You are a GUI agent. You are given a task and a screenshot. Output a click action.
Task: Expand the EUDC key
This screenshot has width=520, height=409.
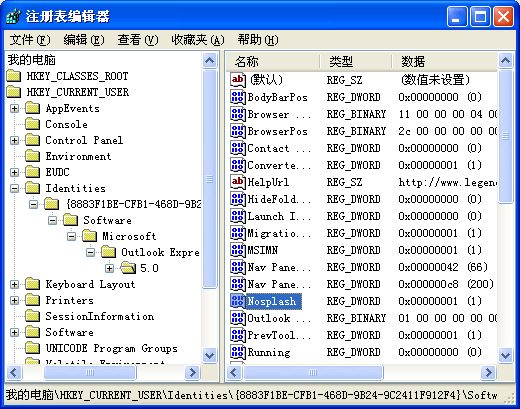(14, 172)
